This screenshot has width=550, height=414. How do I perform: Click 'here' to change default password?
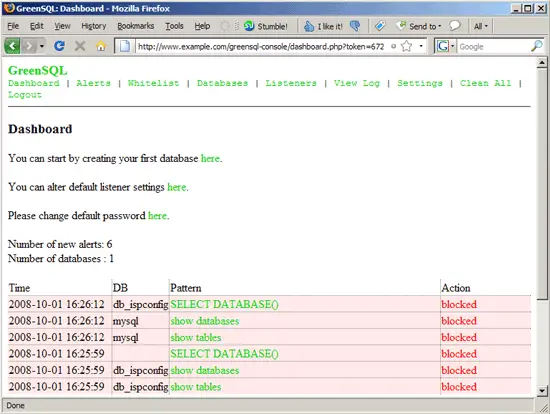(157, 215)
